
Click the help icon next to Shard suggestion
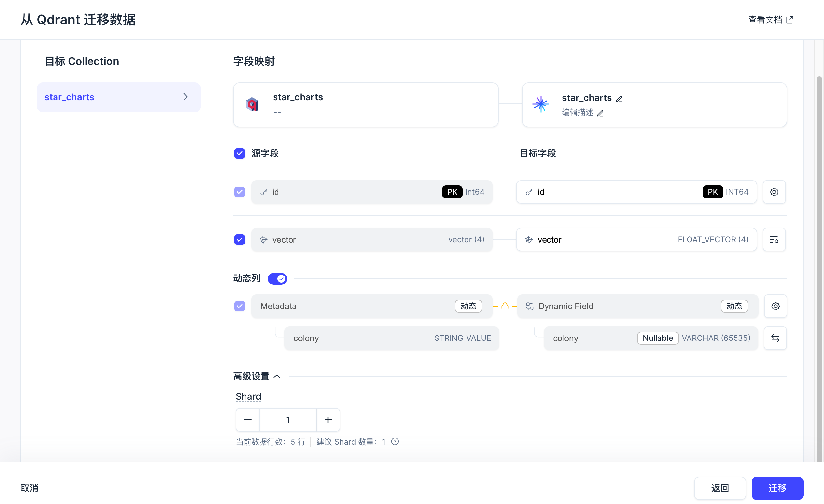[x=395, y=441]
